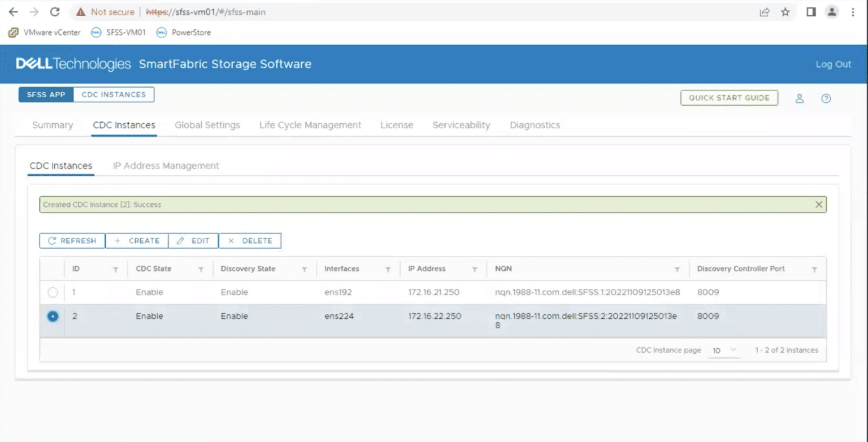
Task: Click the Discovery State column header
Action: pyautogui.click(x=248, y=269)
